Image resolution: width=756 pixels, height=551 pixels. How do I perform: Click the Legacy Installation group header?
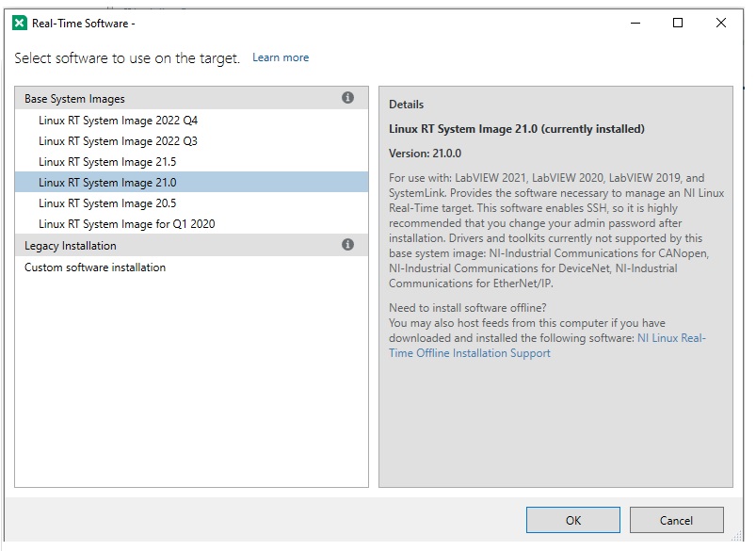point(71,246)
